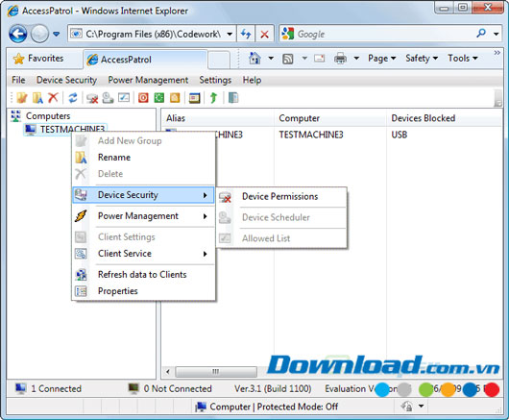This screenshot has width=509, height=420.
Task: Select TESTMACHINE3 in the Computers tree
Action: click(x=65, y=130)
